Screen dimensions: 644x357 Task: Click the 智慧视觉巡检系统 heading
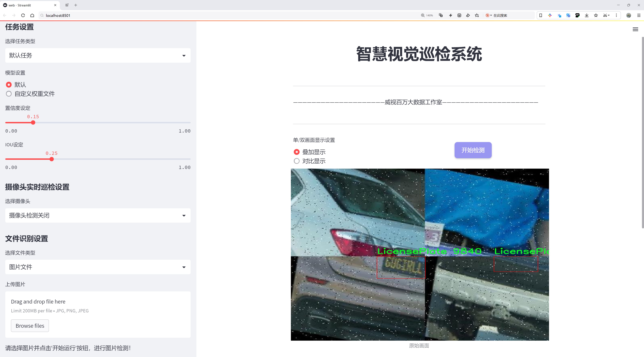[x=419, y=54]
